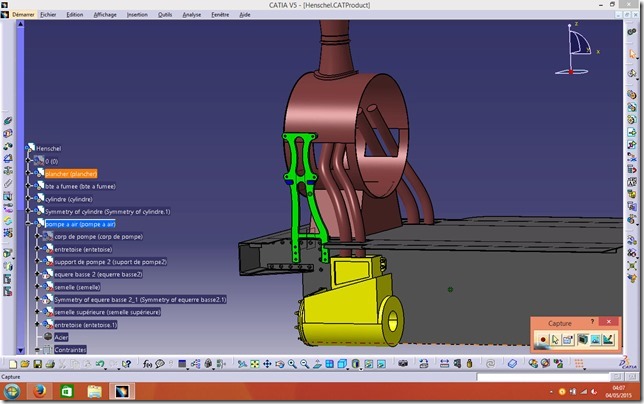Open the Fichier menu
The width and height of the screenshot is (644, 404).
[x=48, y=14]
